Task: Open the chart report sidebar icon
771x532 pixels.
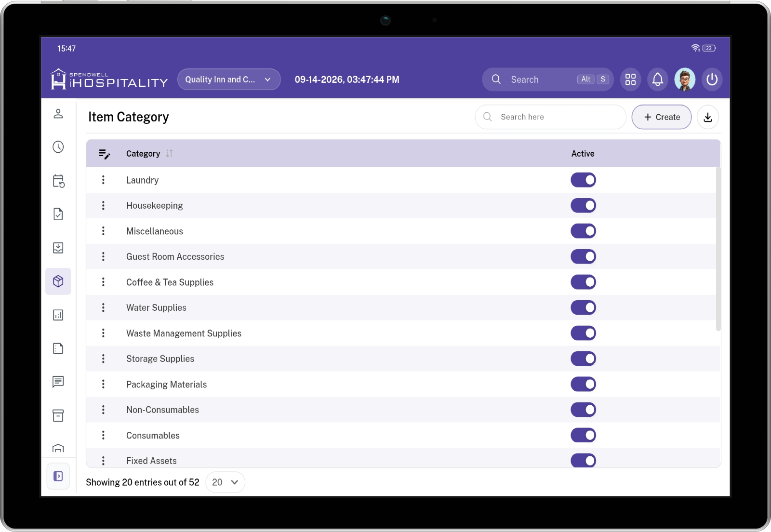Action: [58, 315]
